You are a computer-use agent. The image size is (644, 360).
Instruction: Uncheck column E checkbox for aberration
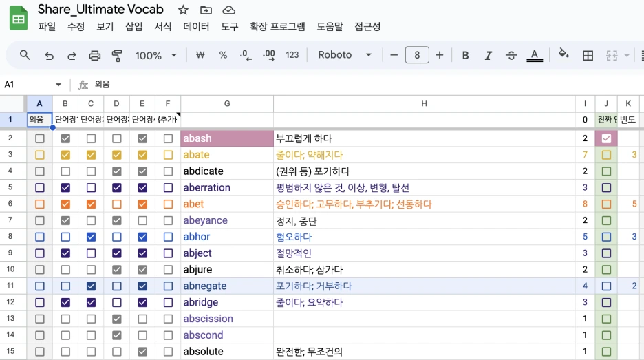142,188
